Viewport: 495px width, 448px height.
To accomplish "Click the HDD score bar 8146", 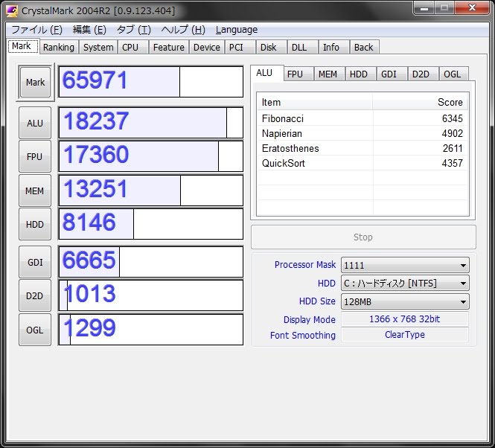I will click(151, 224).
